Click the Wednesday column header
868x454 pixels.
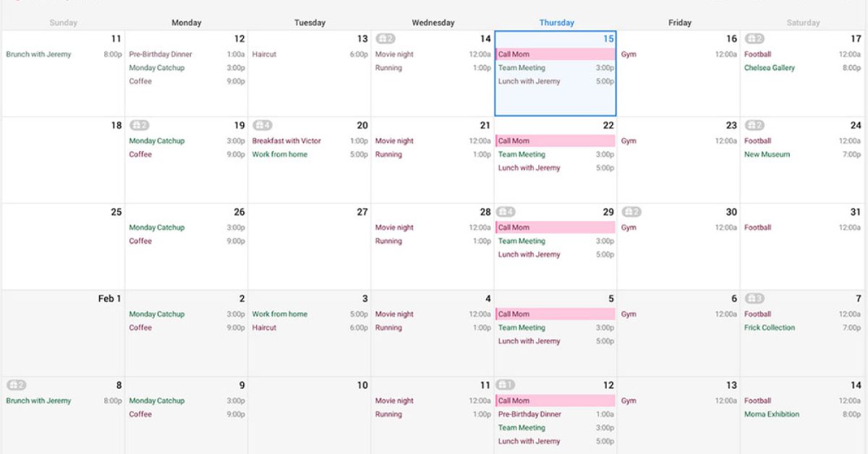433,23
